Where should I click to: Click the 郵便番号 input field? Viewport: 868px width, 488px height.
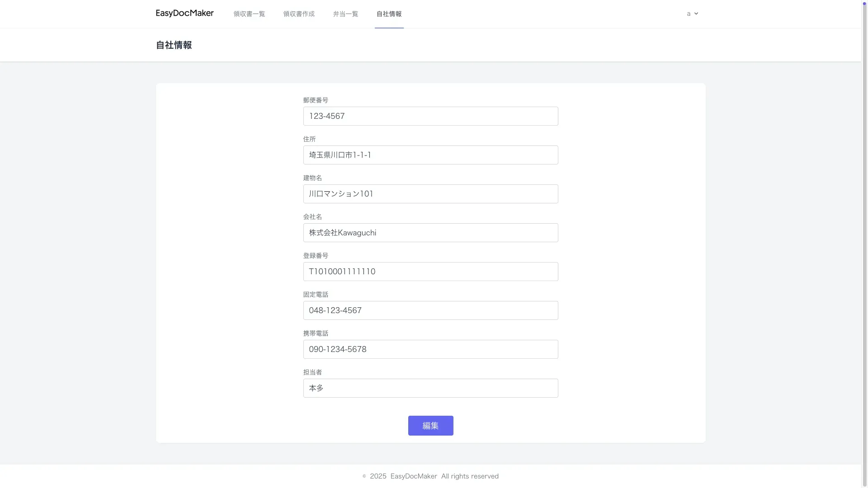pos(430,116)
